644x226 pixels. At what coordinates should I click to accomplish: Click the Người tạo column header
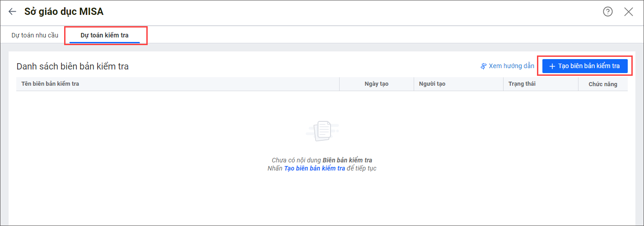432,84
